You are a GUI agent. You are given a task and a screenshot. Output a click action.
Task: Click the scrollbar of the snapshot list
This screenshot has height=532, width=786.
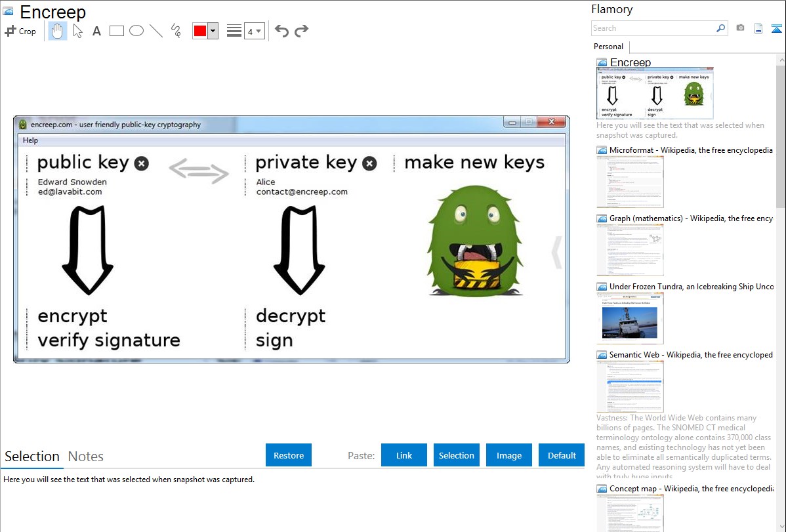[x=781, y=135]
